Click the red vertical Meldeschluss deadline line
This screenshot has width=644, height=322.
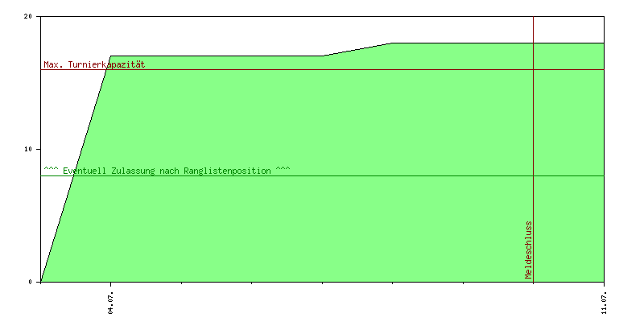coord(533,121)
